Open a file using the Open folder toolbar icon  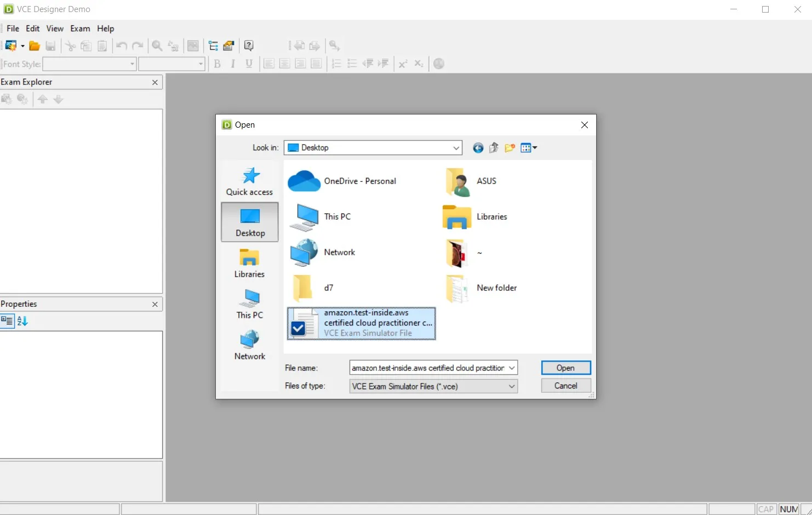(x=34, y=45)
